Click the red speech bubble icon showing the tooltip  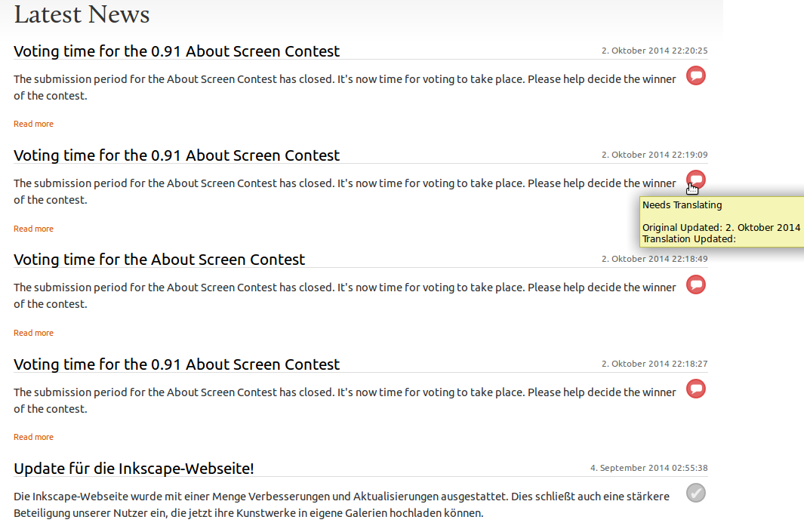(696, 180)
